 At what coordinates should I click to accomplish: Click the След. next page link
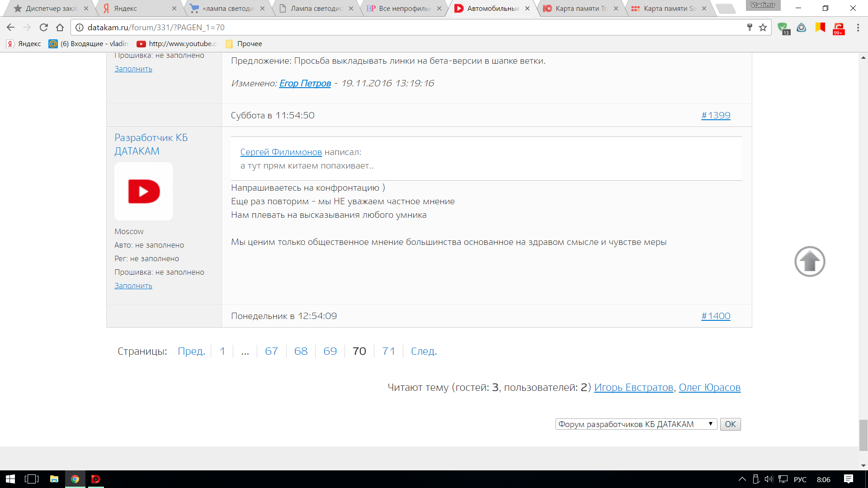[424, 351]
